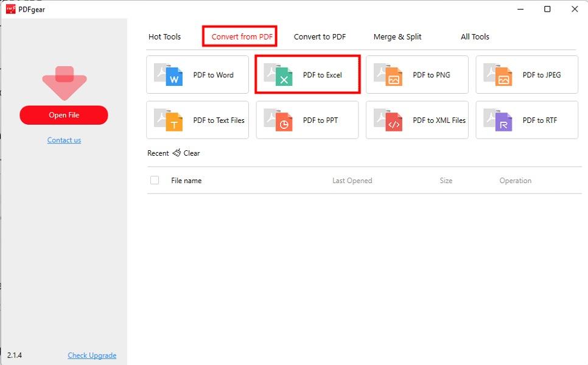Choose the PDF to PNG tool
This screenshot has height=365, width=588.
coord(417,74)
